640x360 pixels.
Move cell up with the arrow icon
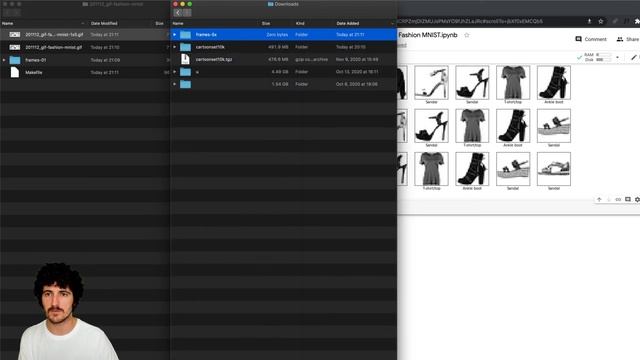(599, 200)
